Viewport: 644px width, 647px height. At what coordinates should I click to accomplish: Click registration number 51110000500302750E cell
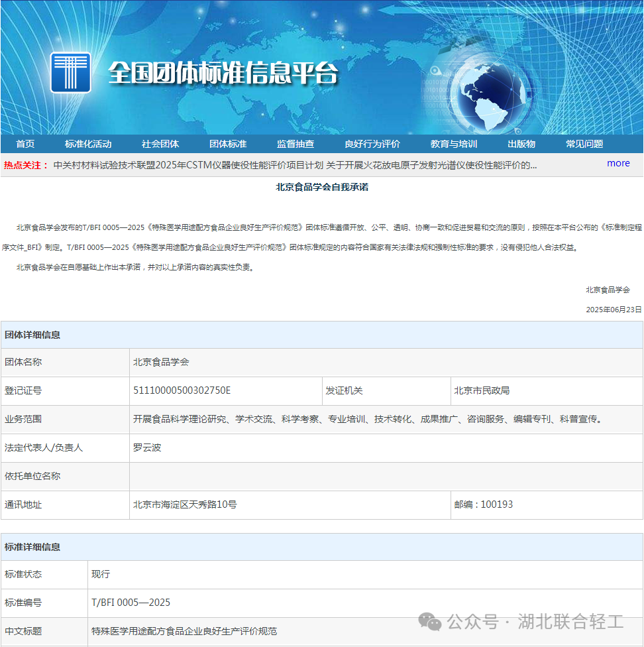click(182, 390)
